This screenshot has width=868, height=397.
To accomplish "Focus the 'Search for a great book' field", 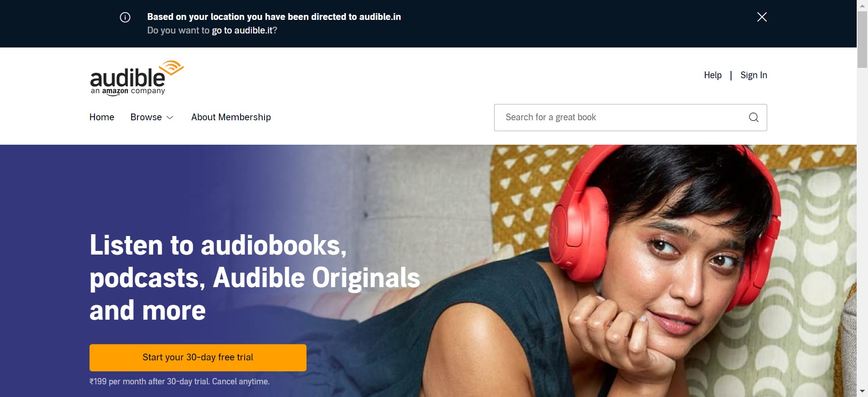I will [630, 118].
